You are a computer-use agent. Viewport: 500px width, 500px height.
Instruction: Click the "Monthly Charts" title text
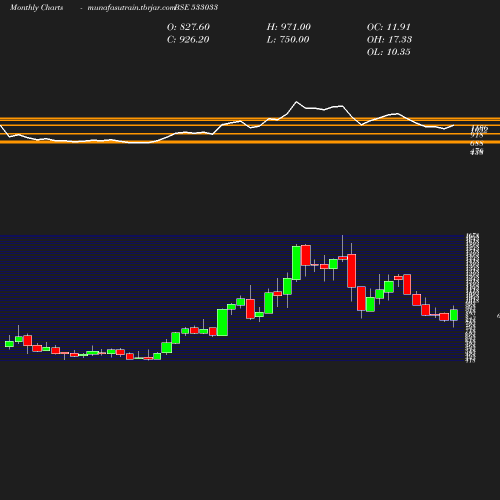click(37, 7)
